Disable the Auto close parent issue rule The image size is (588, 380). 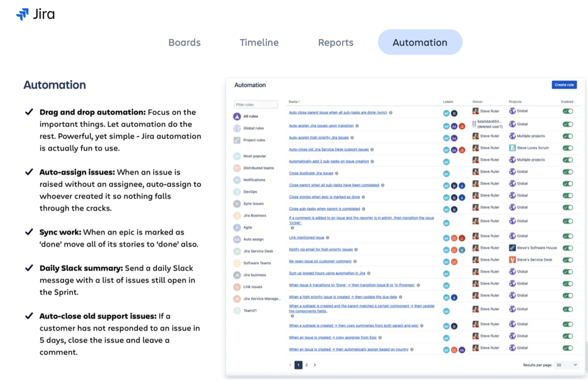(568, 111)
